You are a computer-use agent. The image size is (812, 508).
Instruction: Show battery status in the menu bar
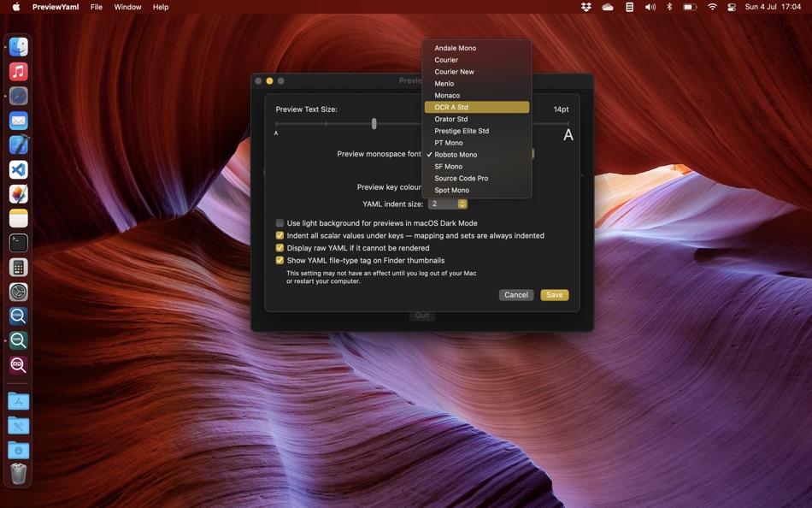(690, 7)
